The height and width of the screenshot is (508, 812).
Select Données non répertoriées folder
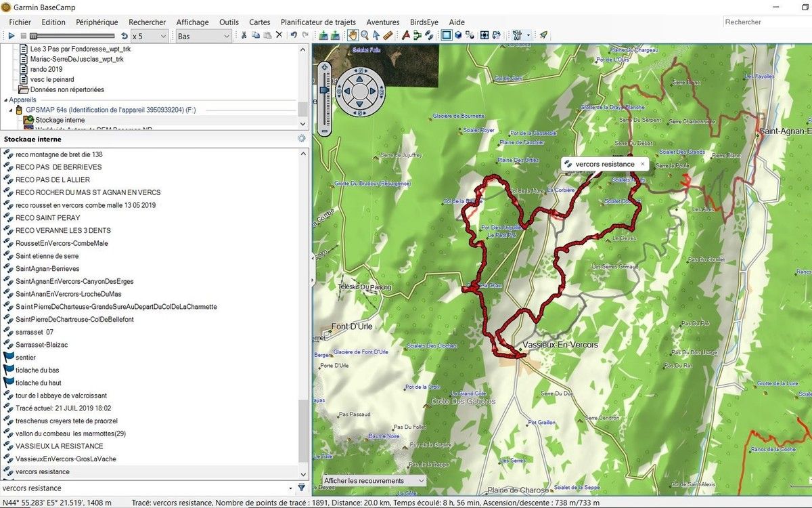click(x=67, y=89)
